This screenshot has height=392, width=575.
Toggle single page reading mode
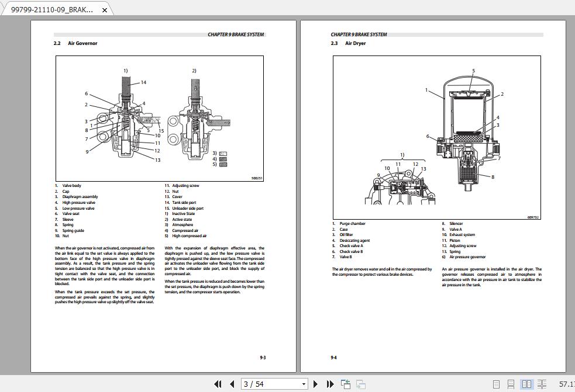[x=497, y=384]
